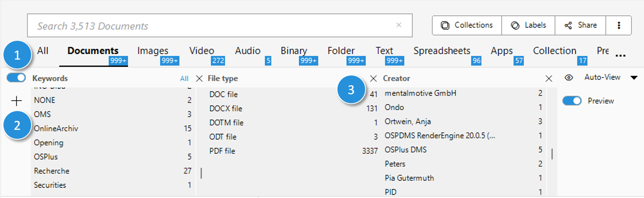Select creator OSPDMS RenderEngine 20.0.5

(x=464, y=135)
